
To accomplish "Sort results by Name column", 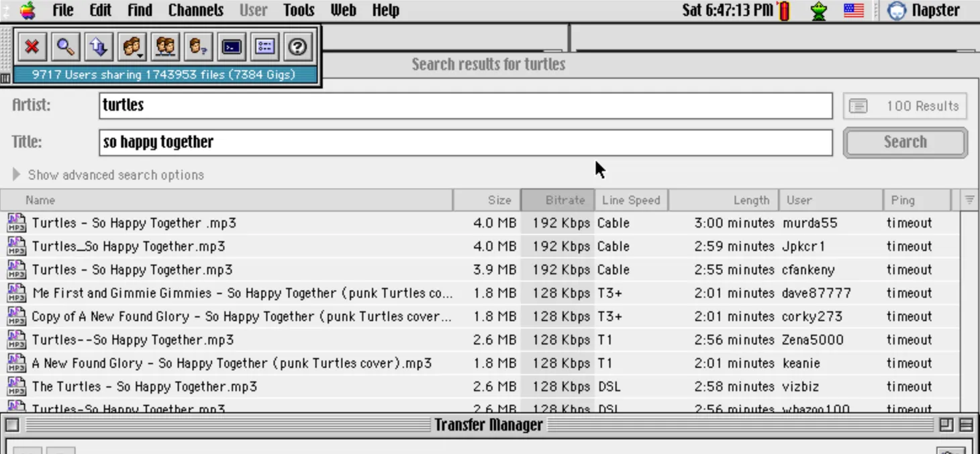I will [226, 200].
